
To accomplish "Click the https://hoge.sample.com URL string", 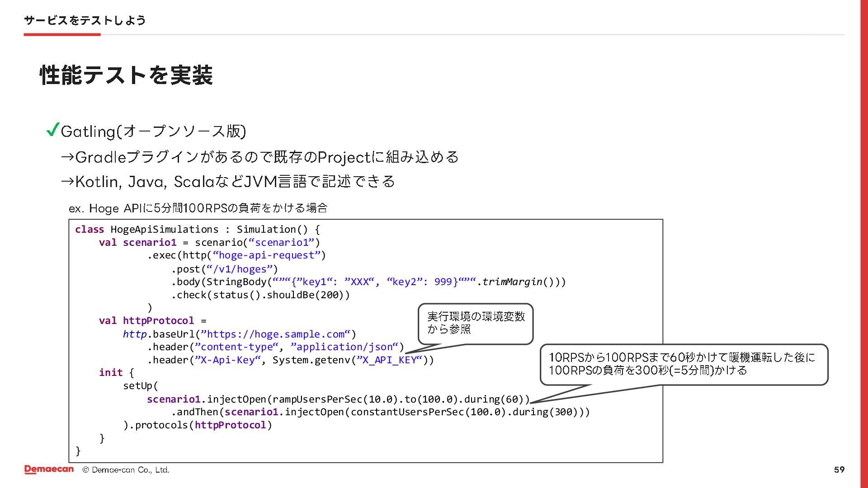I will (276, 334).
